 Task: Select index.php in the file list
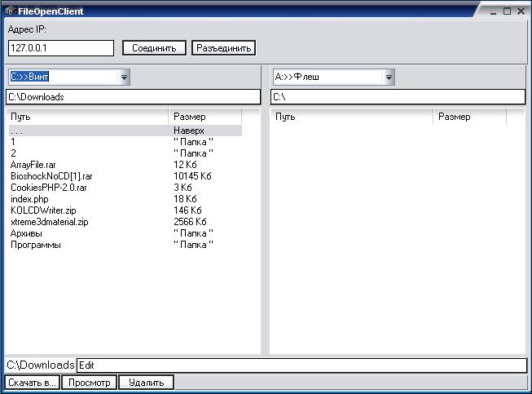125,199
